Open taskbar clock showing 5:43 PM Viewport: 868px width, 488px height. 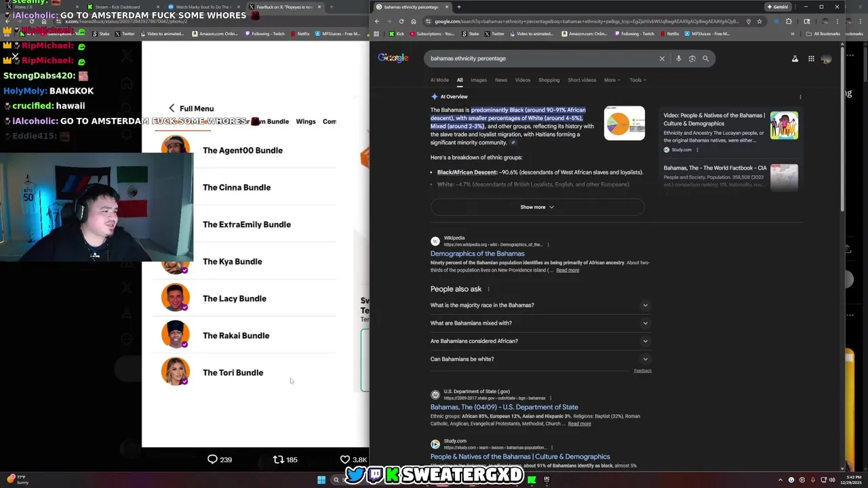point(851,480)
